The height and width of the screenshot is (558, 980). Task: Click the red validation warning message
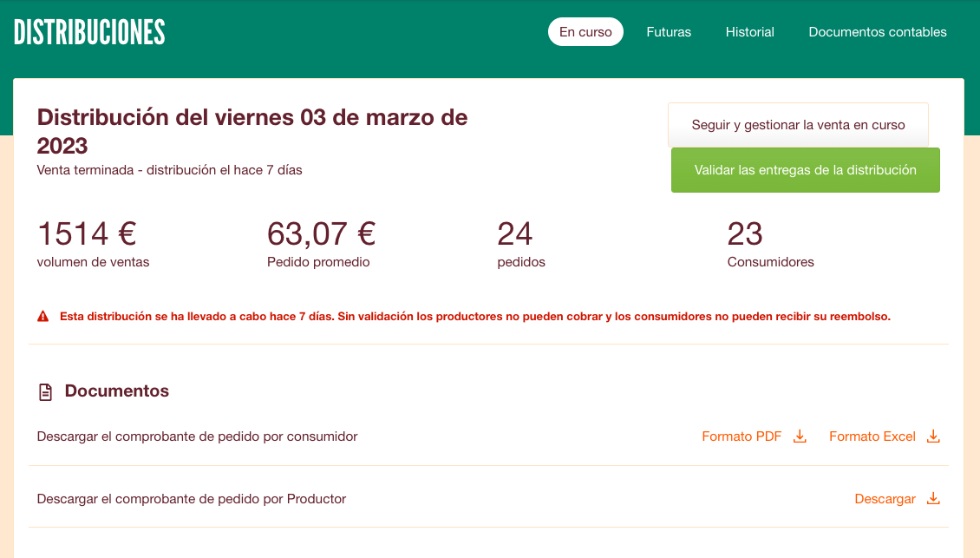[x=475, y=317]
